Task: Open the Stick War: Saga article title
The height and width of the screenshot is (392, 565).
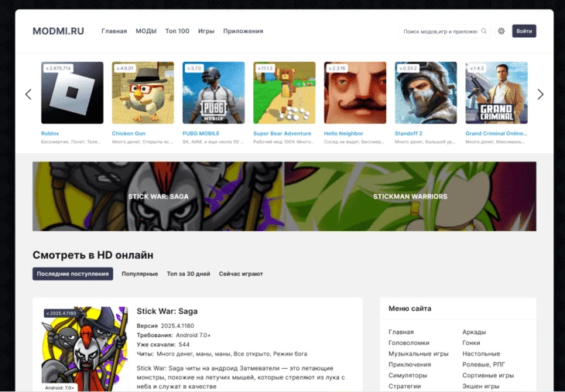Action: (167, 311)
